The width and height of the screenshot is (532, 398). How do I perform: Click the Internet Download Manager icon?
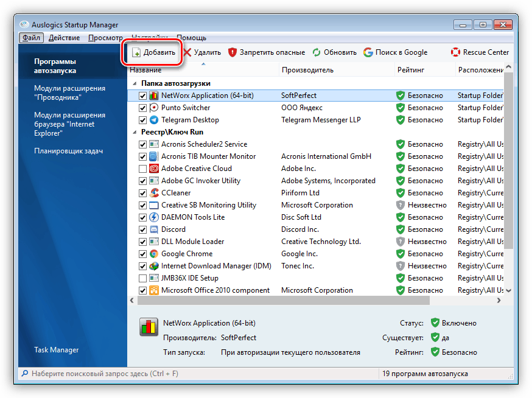[x=154, y=266]
